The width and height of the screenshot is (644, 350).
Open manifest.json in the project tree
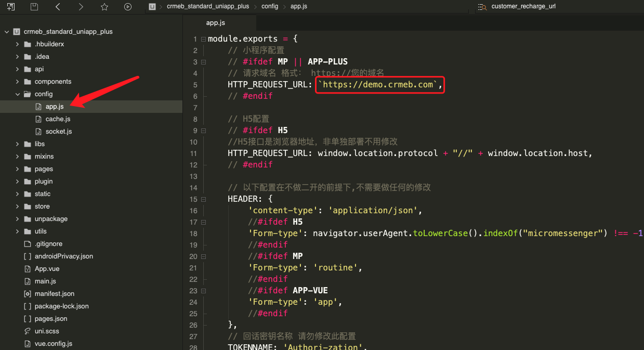[54, 294]
